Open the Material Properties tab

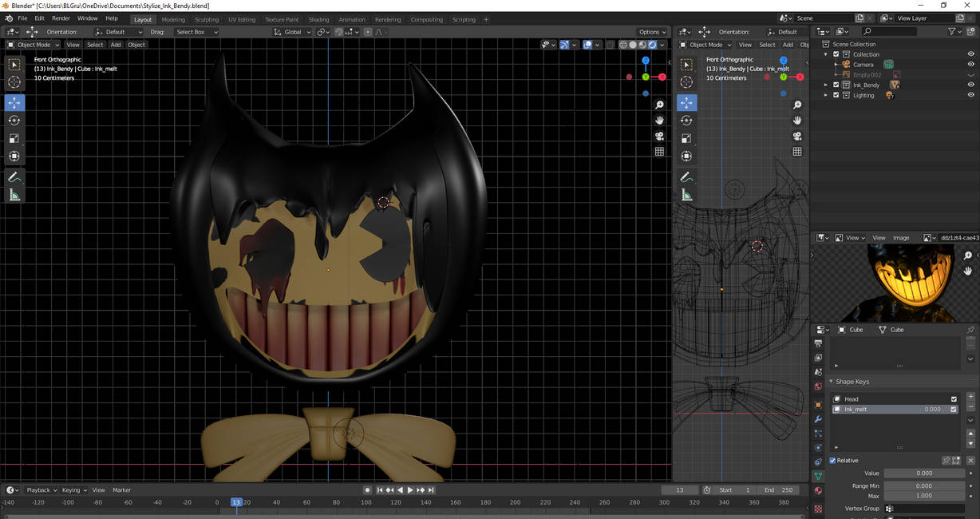point(818,489)
